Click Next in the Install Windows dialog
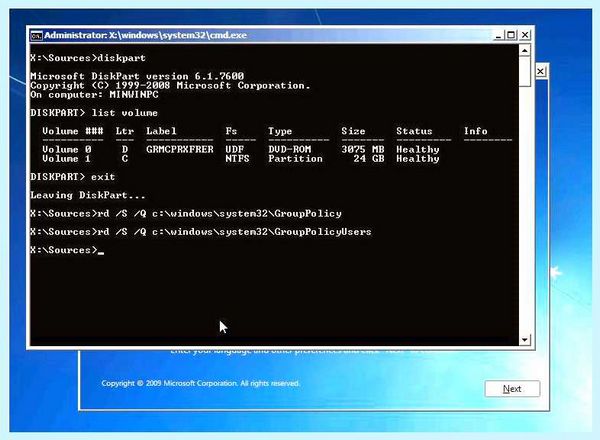The width and height of the screenshot is (600, 440). pyautogui.click(x=512, y=389)
